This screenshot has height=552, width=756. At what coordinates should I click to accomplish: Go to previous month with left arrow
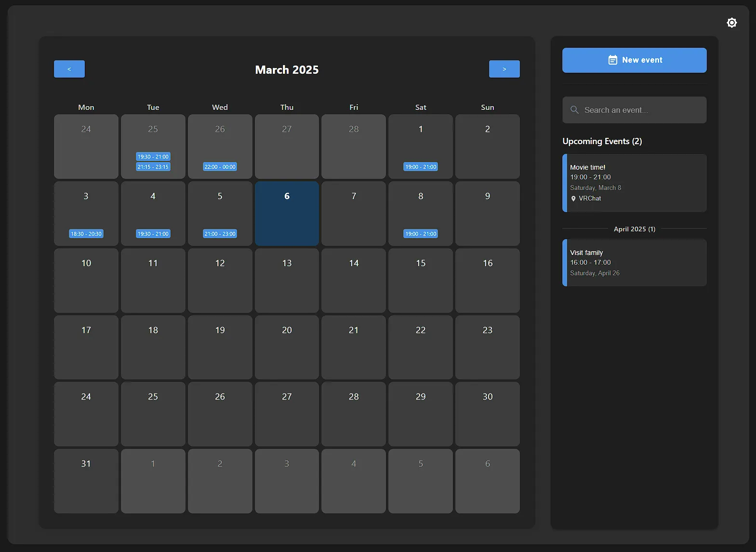(x=69, y=69)
